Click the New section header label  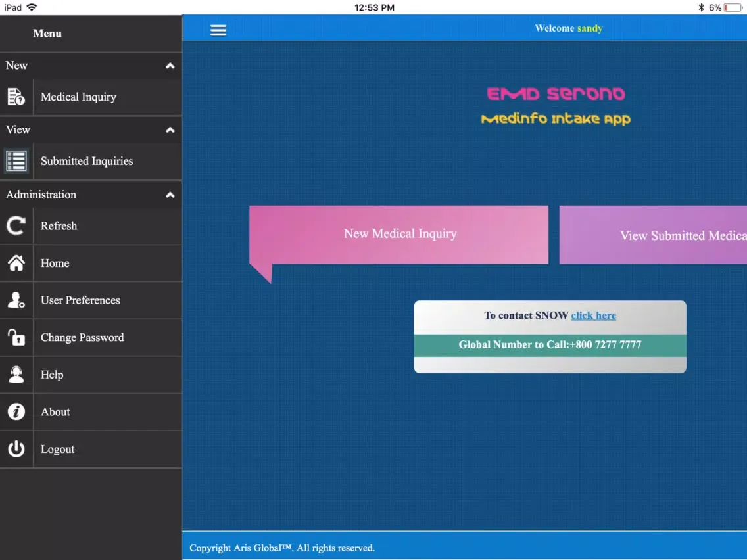[x=16, y=65]
